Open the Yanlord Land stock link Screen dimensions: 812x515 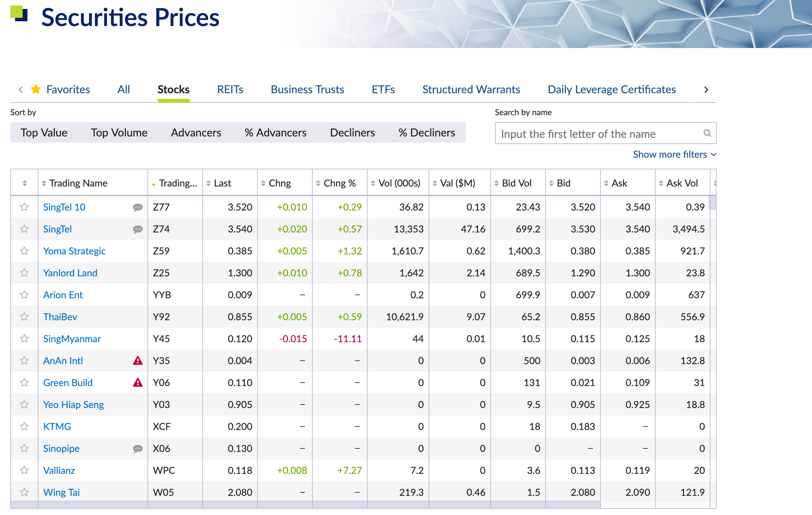(x=70, y=273)
